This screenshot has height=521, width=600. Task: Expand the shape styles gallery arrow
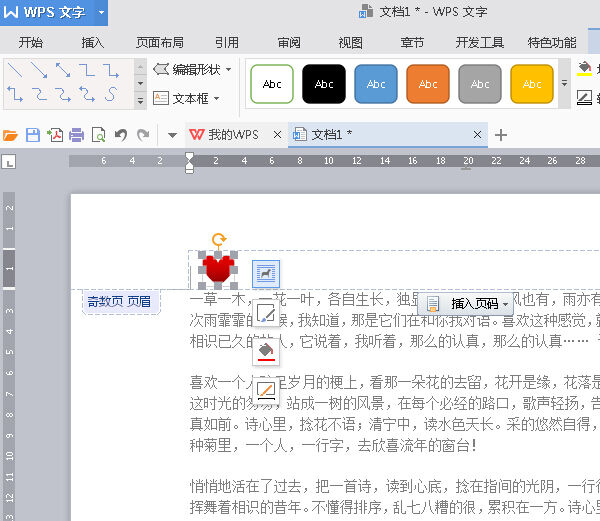click(x=563, y=85)
